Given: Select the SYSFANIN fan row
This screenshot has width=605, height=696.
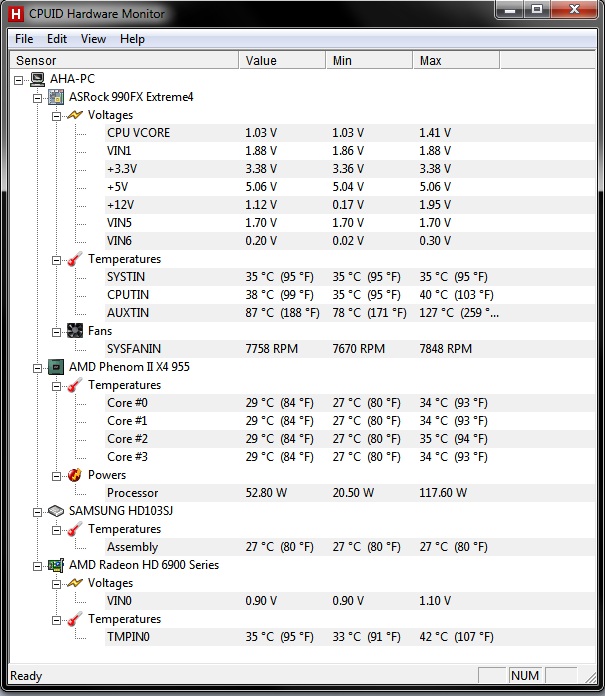Looking at the screenshot, I should (350, 349).
